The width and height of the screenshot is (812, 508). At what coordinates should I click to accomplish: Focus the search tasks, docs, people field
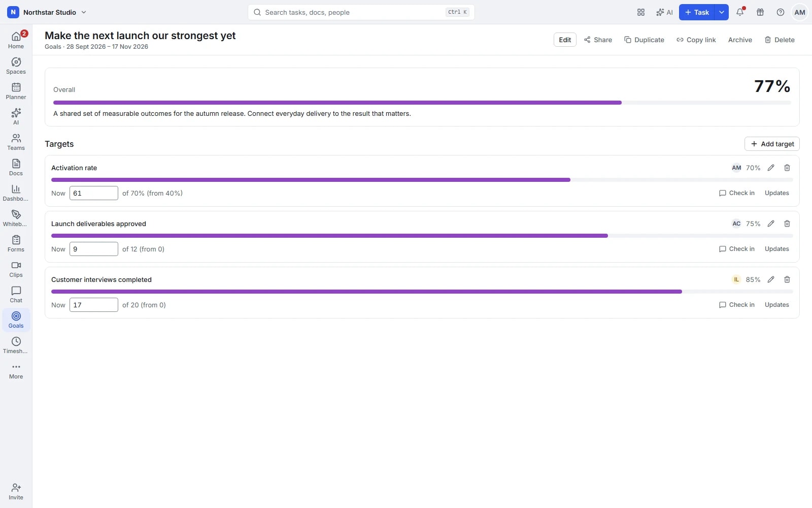point(361,12)
